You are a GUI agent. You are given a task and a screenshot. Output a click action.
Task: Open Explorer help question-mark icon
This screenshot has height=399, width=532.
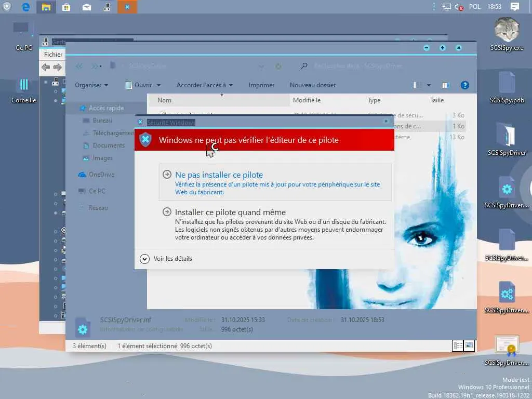(465, 85)
